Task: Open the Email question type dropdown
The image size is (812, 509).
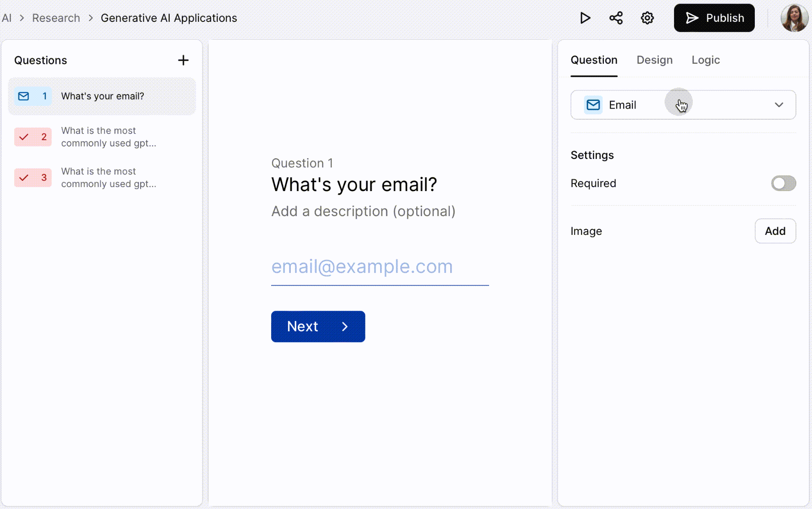Action: 682,105
